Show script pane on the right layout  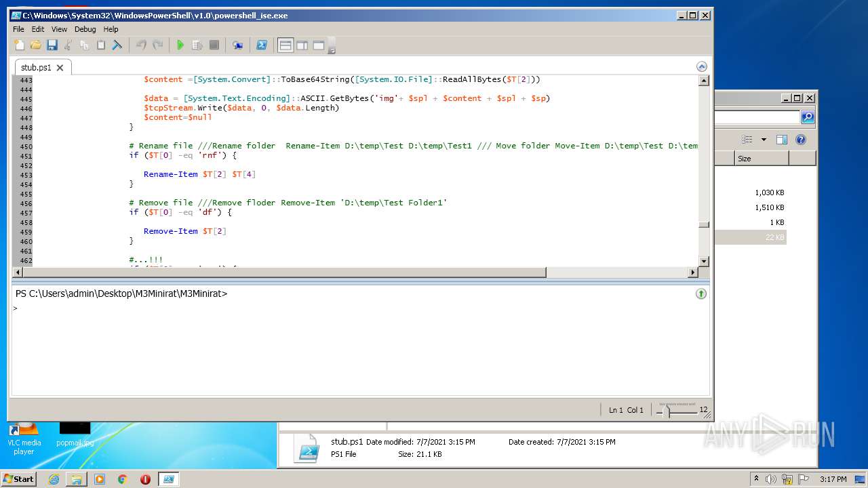(x=302, y=45)
